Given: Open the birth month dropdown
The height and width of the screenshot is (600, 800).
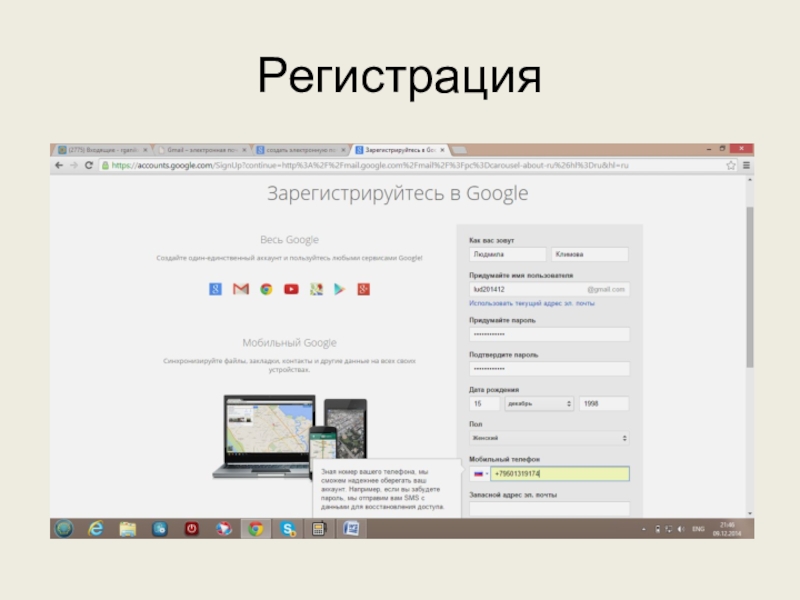Looking at the screenshot, I should pos(539,404).
